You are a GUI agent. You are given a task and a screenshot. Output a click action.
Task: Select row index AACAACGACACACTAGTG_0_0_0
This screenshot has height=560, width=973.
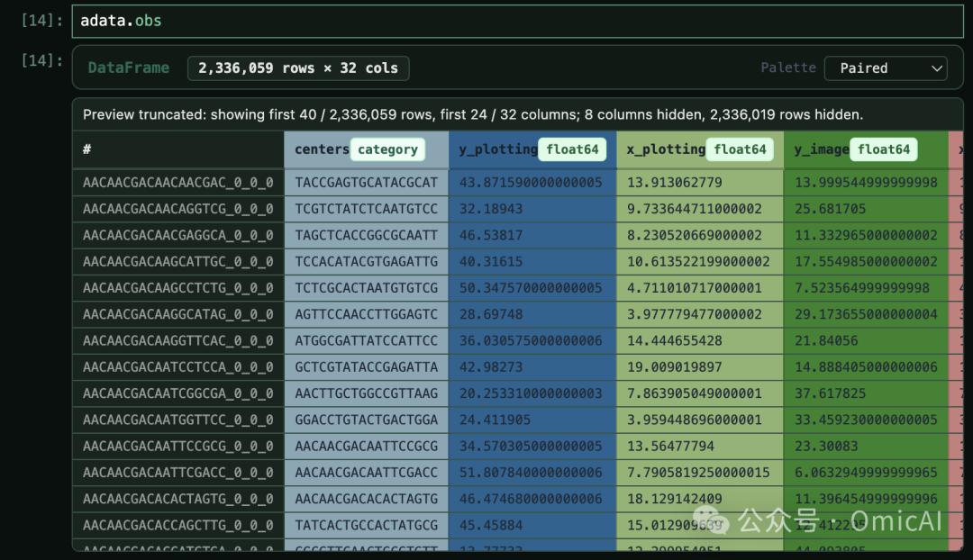(x=178, y=499)
